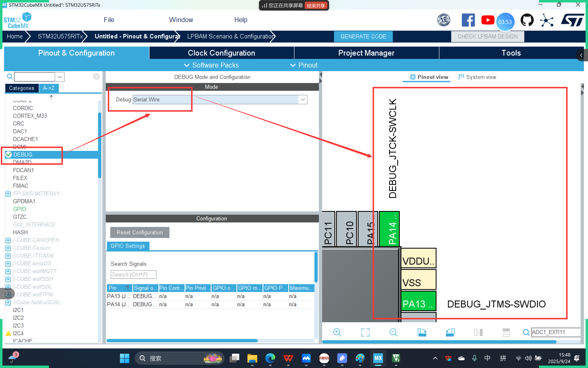Select CORTEX_M33 in the category list
This screenshot has width=588, height=368.
[30, 116]
